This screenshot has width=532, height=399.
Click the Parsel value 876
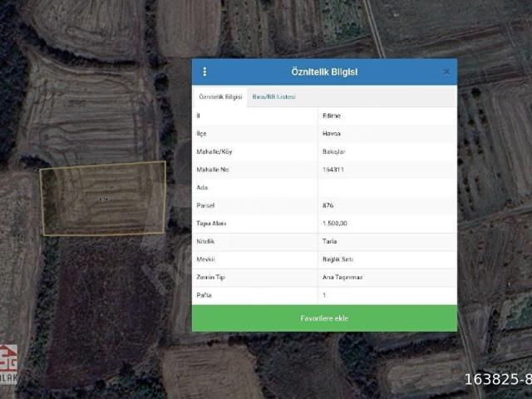328,205
